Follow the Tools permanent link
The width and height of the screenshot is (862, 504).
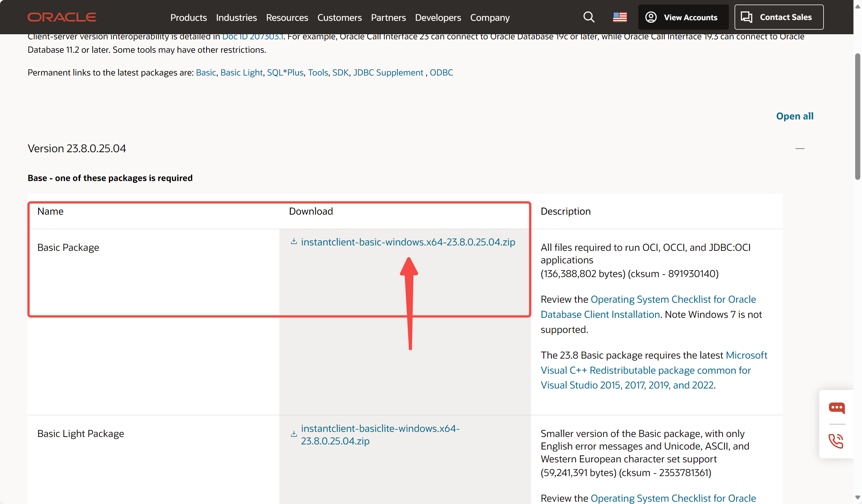pyautogui.click(x=318, y=72)
